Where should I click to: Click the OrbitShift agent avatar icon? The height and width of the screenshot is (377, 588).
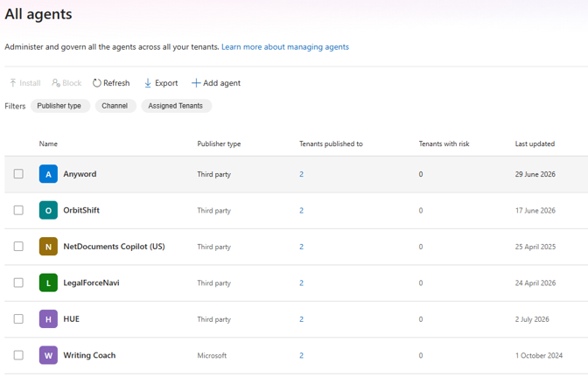tap(48, 210)
